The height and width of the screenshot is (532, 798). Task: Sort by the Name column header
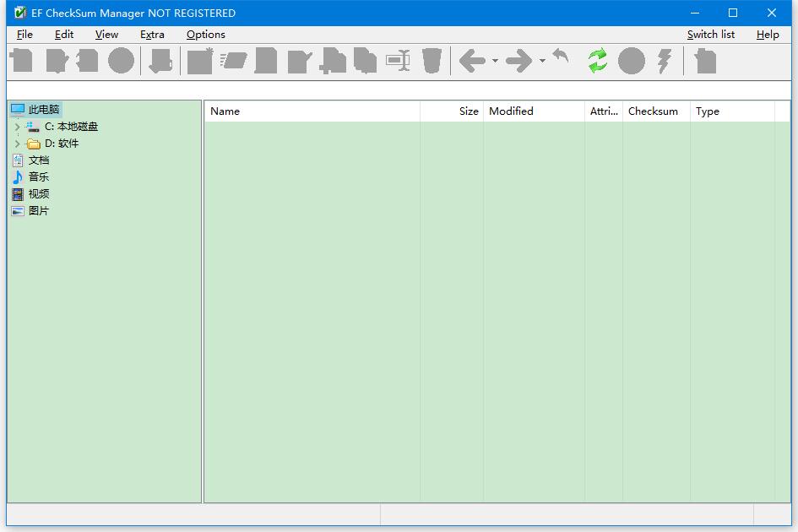click(x=312, y=111)
